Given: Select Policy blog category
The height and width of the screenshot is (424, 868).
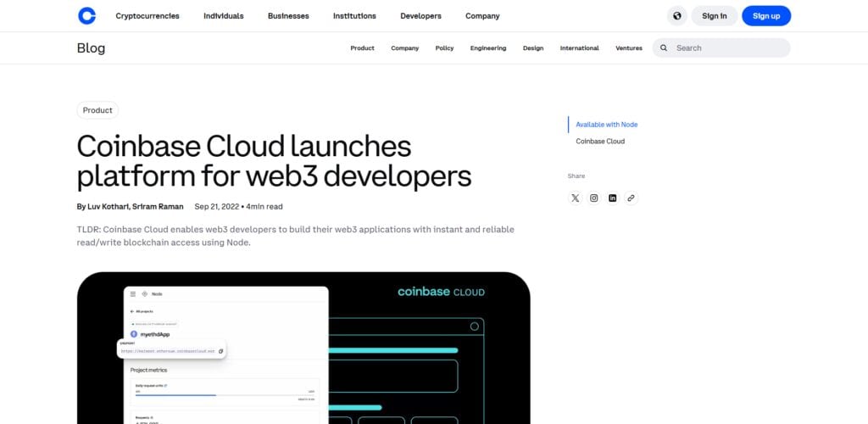Looking at the screenshot, I should (x=444, y=48).
